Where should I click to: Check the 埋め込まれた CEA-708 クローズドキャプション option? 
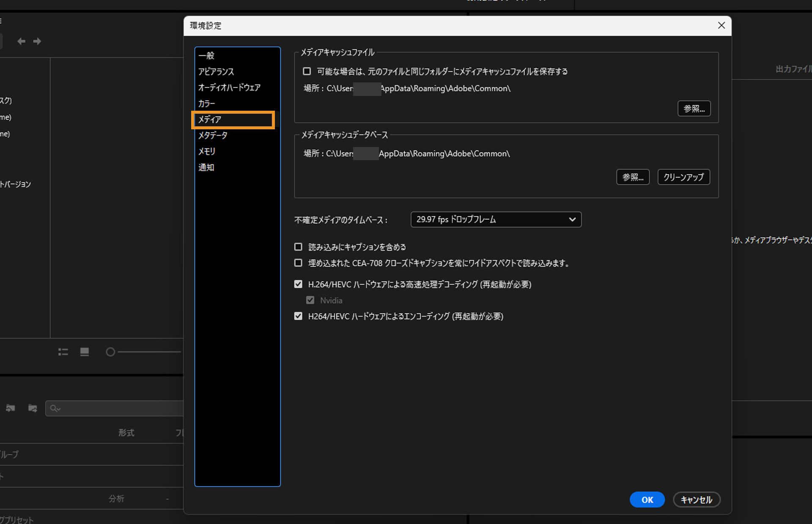pos(298,263)
